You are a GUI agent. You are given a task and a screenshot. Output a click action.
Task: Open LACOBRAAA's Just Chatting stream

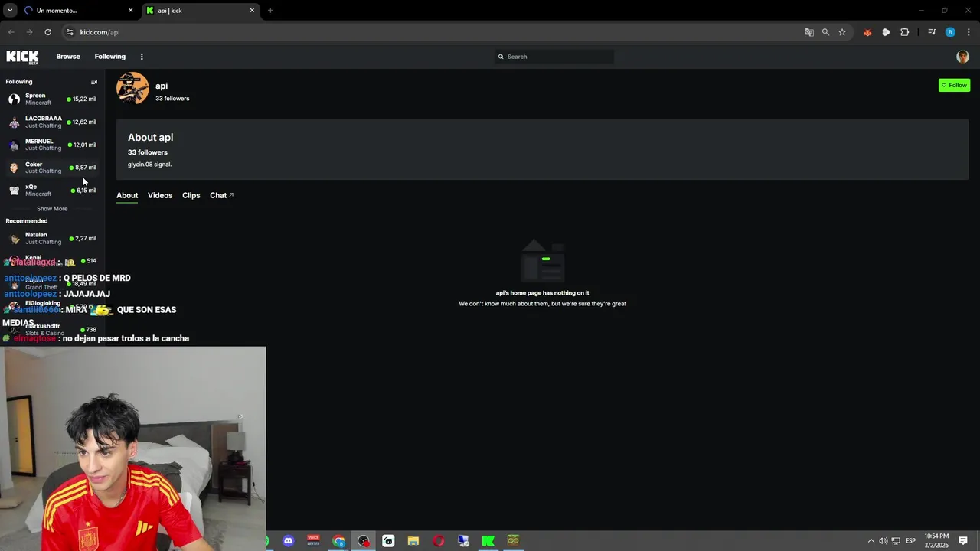[x=52, y=122]
